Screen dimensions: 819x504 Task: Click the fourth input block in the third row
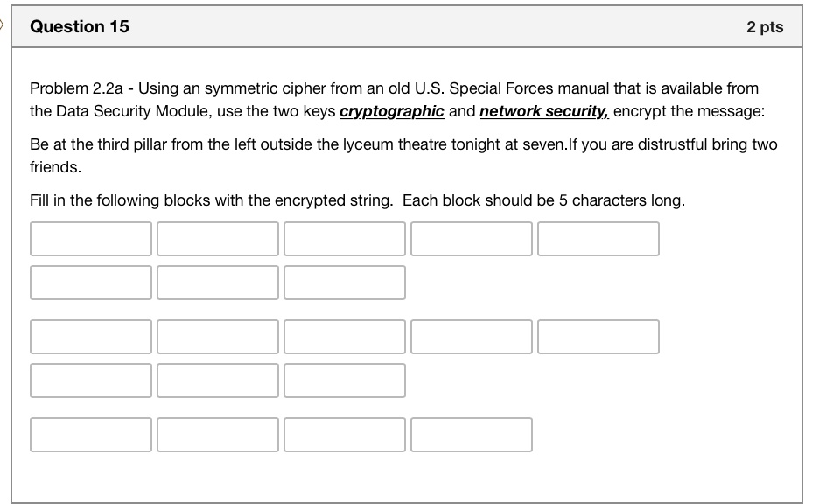coord(472,337)
